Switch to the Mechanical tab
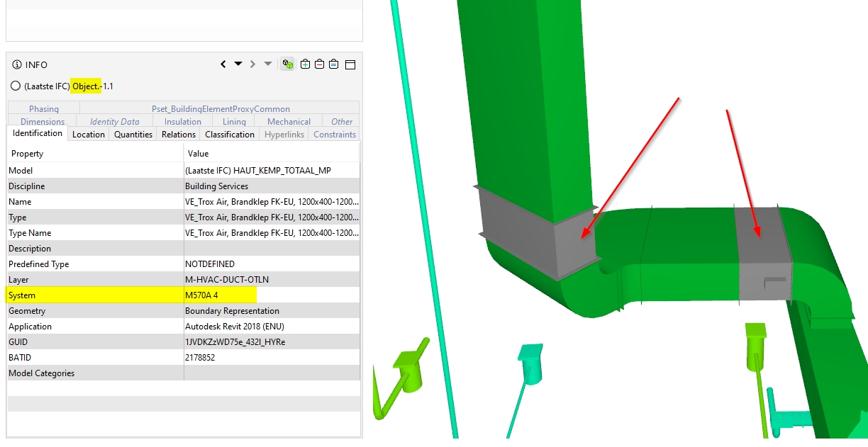Image resolution: width=868 pixels, height=447 pixels. [289, 121]
